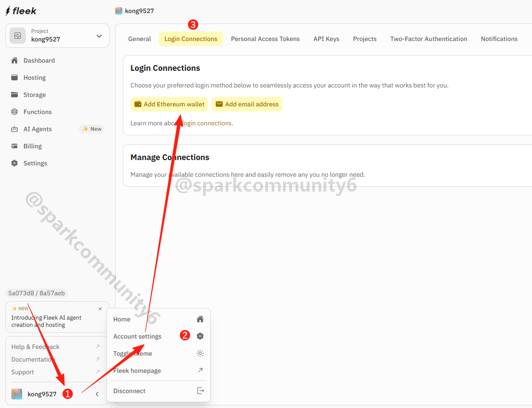Click the Storage folder icon
This screenshot has width=532, height=408.
click(x=14, y=95)
